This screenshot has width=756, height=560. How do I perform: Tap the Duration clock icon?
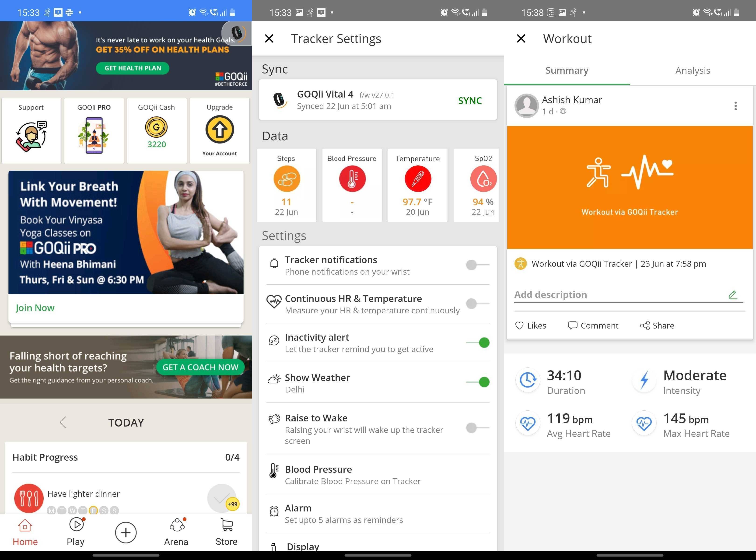tap(528, 380)
